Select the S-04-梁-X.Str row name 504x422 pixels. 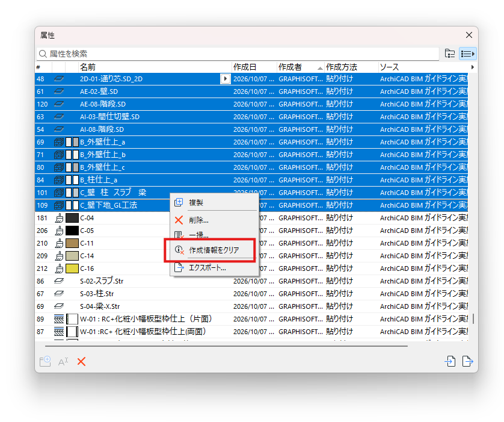(100, 306)
